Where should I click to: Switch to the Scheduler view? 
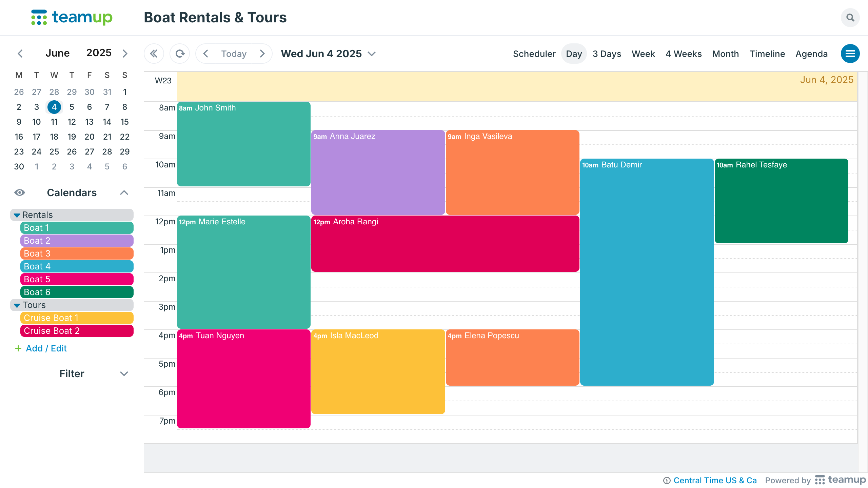point(534,54)
